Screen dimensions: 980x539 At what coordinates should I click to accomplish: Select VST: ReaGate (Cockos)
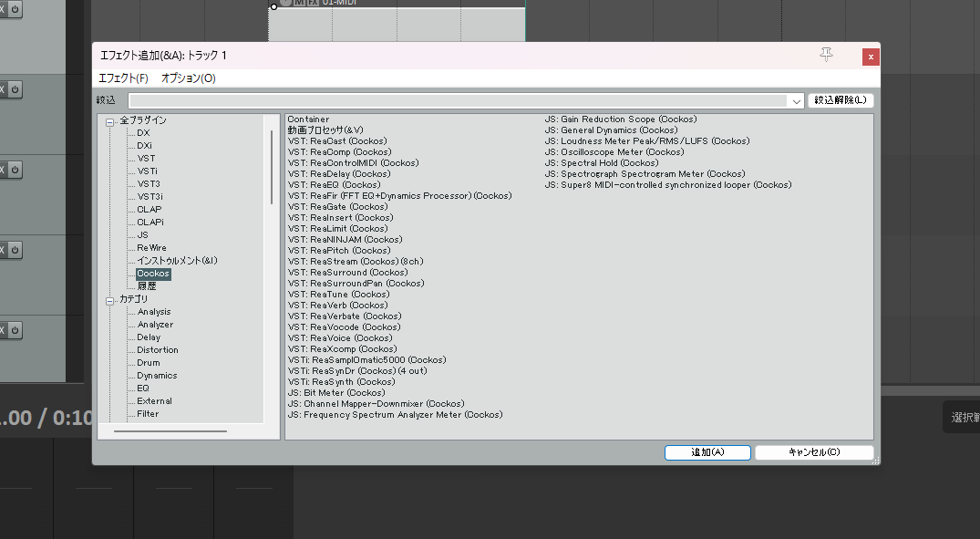337,207
